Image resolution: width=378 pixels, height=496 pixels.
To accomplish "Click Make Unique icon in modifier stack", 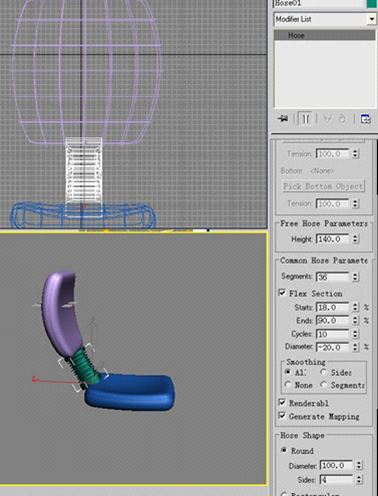I will tap(328, 119).
